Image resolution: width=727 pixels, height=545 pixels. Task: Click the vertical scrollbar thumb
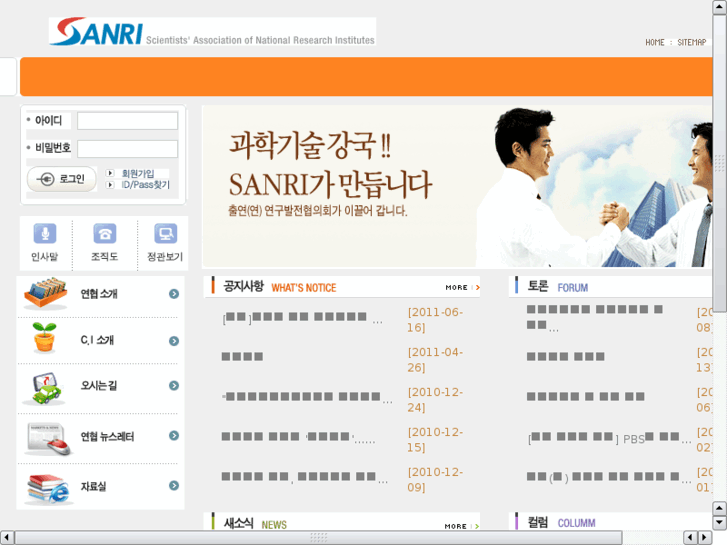click(719, 163)
